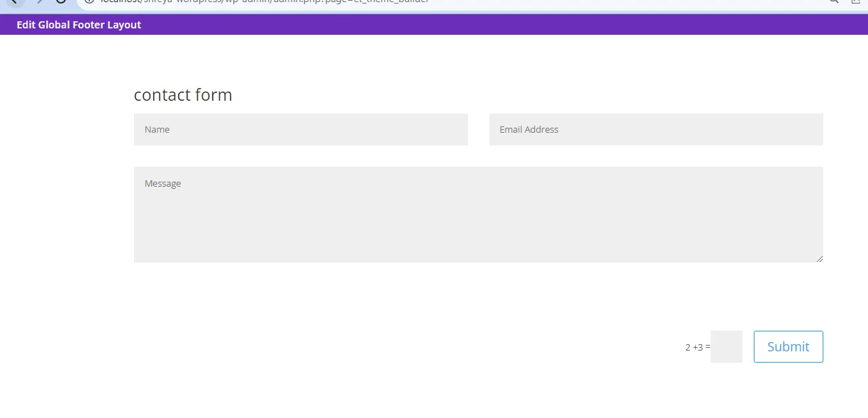The height and width of the screenshot is (418, 868).
Task: Click the rightmost icon in the address bar
Action: click(855, 2)
